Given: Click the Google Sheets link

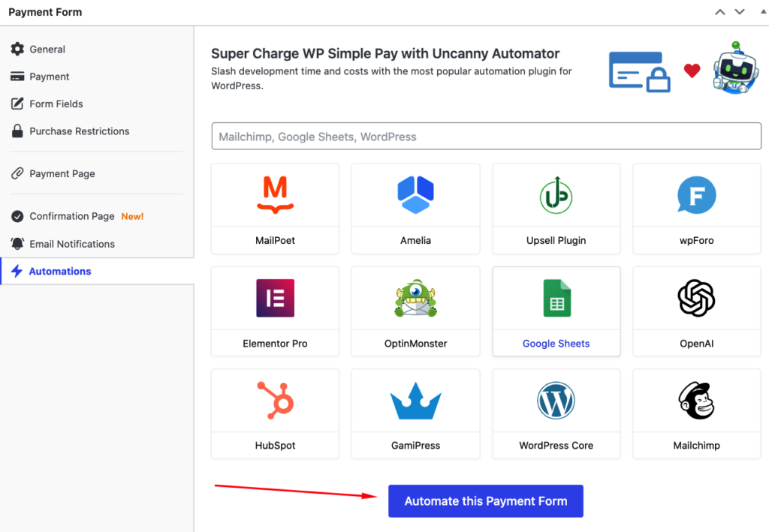Looking at the screenshot, I should pos(556,344).
